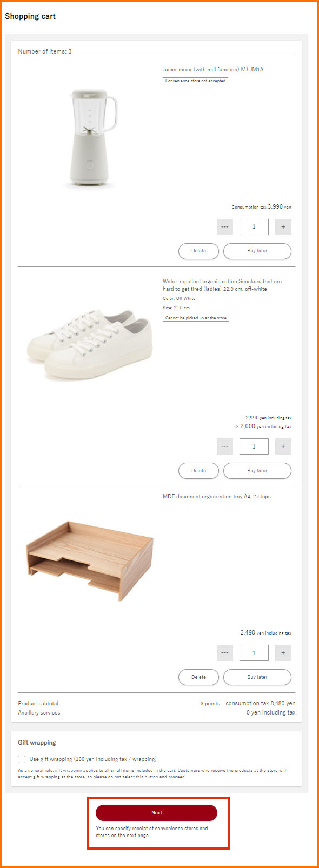This screenshot has height=868, width=319.
Task: Open the white sneakers product image
Action: [90, 344]
